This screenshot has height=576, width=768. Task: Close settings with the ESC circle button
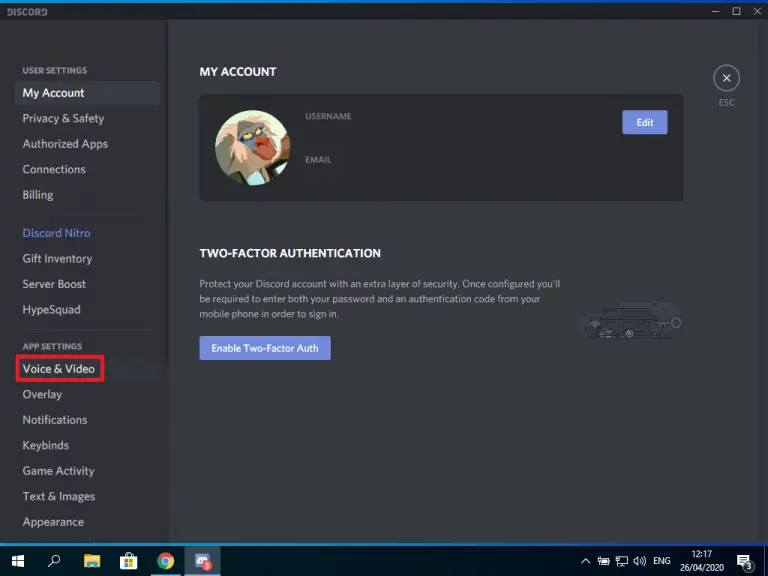(x=726, y=78)
